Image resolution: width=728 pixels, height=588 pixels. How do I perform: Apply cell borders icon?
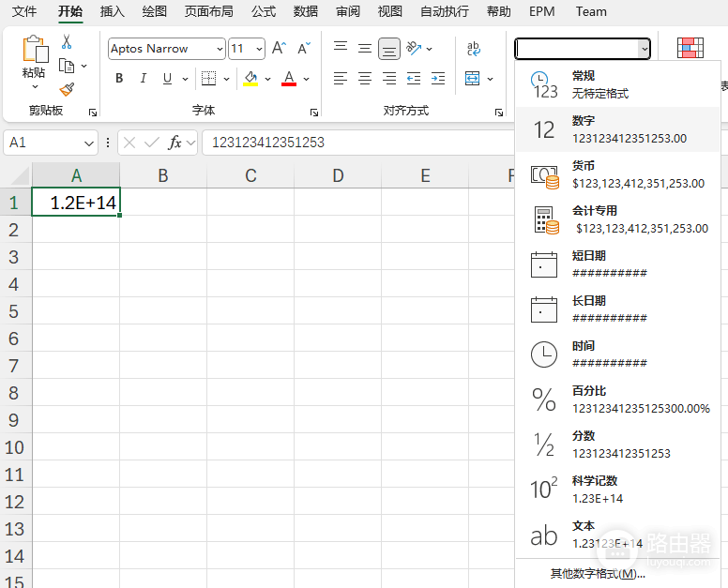click(x=208, y=79)
